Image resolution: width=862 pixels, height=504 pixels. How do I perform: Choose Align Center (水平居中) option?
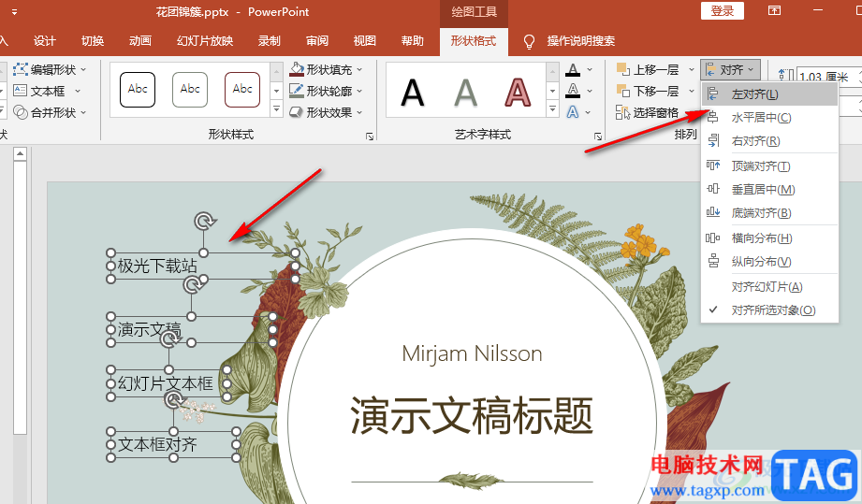pyautogui.click(x=769, y=118)
